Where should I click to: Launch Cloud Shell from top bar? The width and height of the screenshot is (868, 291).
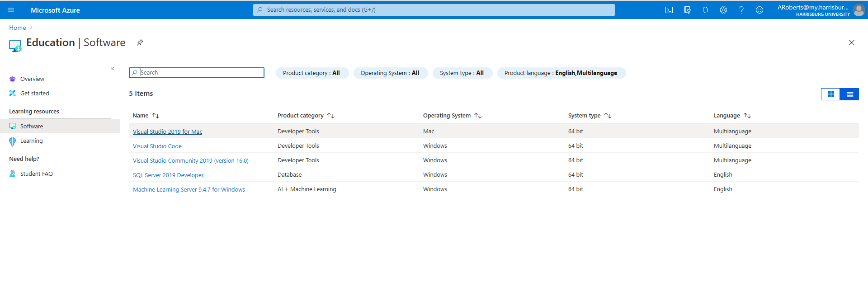[669, 10]
